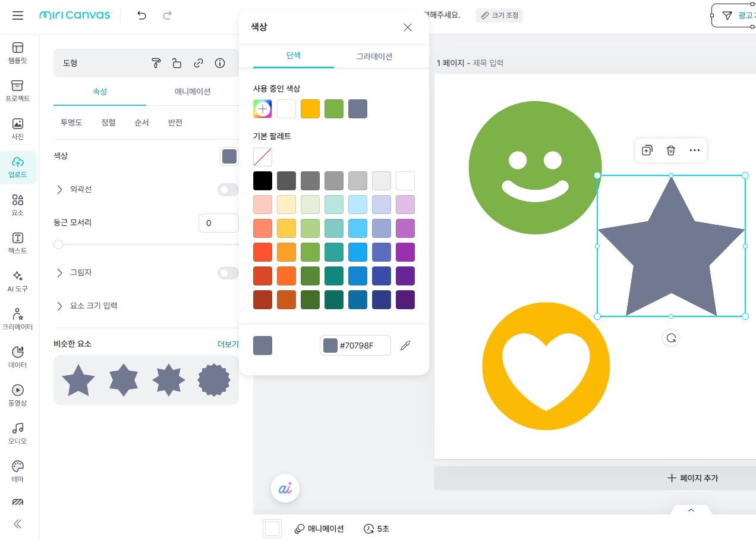Pick the green swatch in 사용 중인 색상

point(334,109)
